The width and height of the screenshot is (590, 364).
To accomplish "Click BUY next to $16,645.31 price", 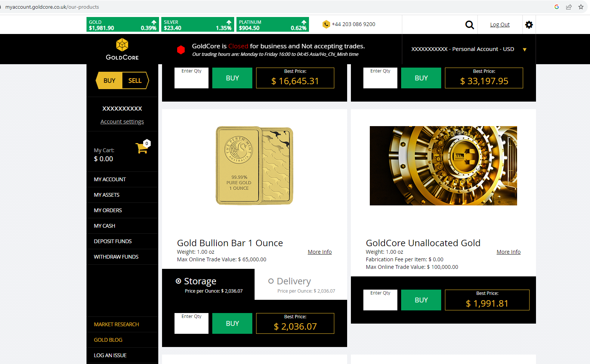I will 232,78.
